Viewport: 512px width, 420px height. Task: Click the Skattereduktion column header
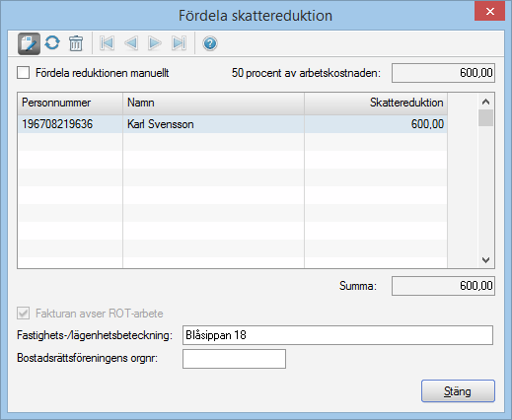pyautogui.click(x=376, y=103)
